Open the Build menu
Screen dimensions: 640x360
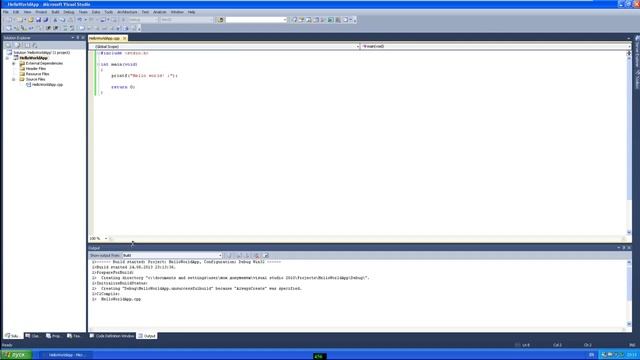click(55, 12)
